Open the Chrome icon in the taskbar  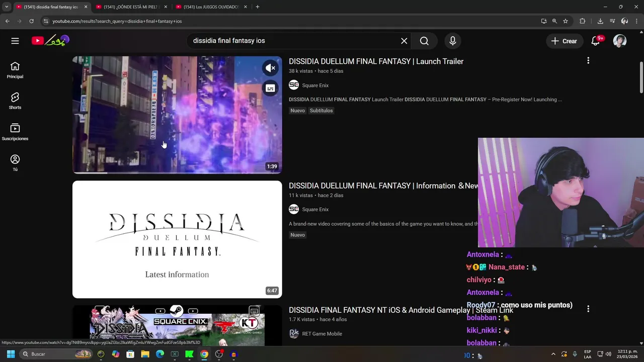pyautogui.click(x=204, y=354)
